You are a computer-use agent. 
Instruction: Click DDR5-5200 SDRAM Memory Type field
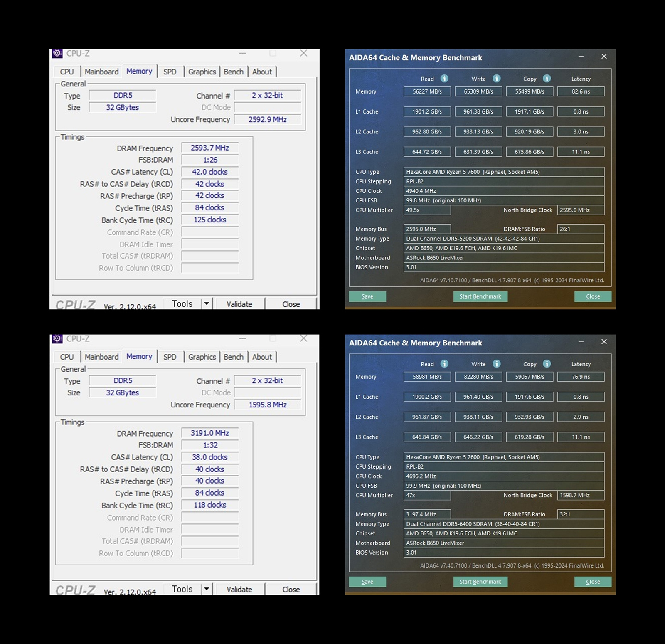[504, 239]
